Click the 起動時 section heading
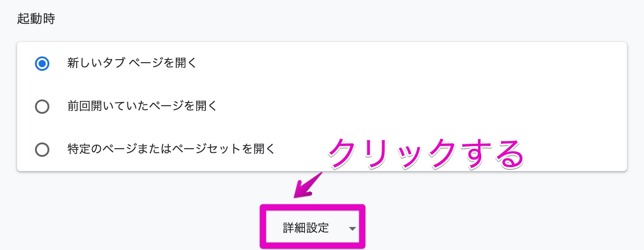 click(x=36, y=19)
